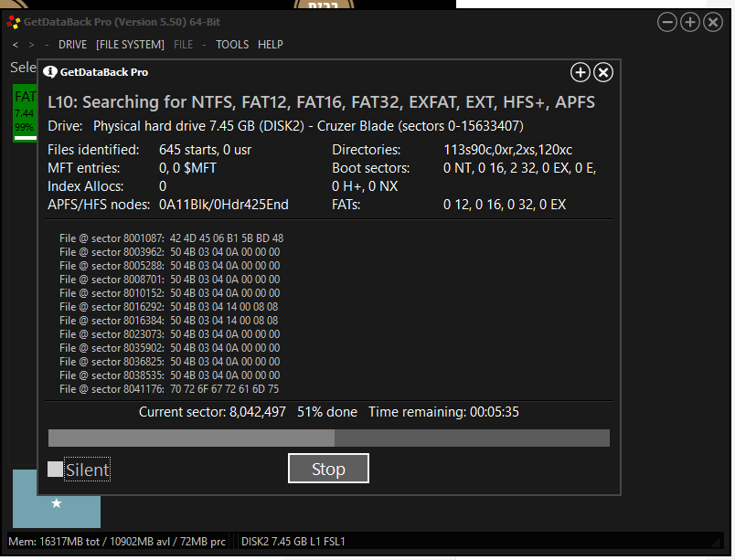Select row 'File @ sector 8016292'

(x=169, y=307)
